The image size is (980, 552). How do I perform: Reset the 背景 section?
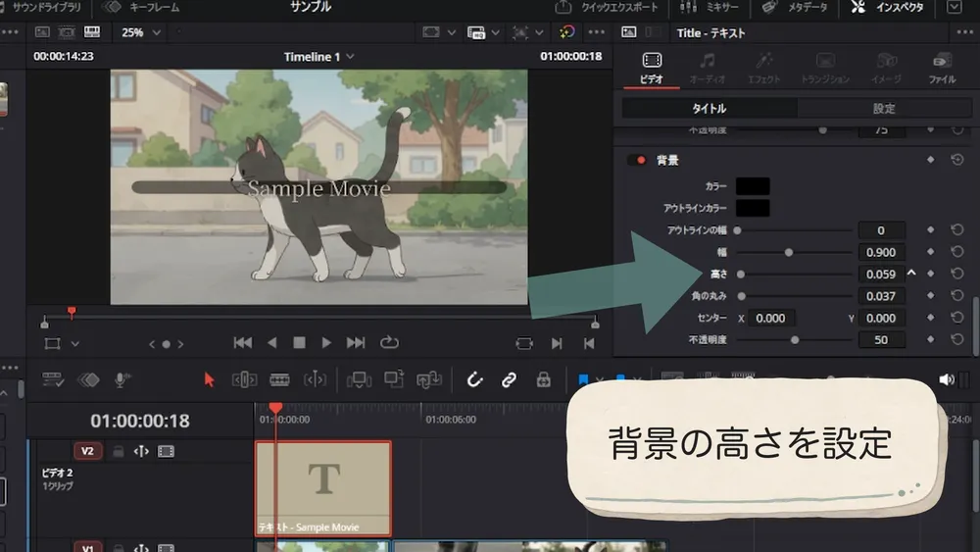coord(956,160)
